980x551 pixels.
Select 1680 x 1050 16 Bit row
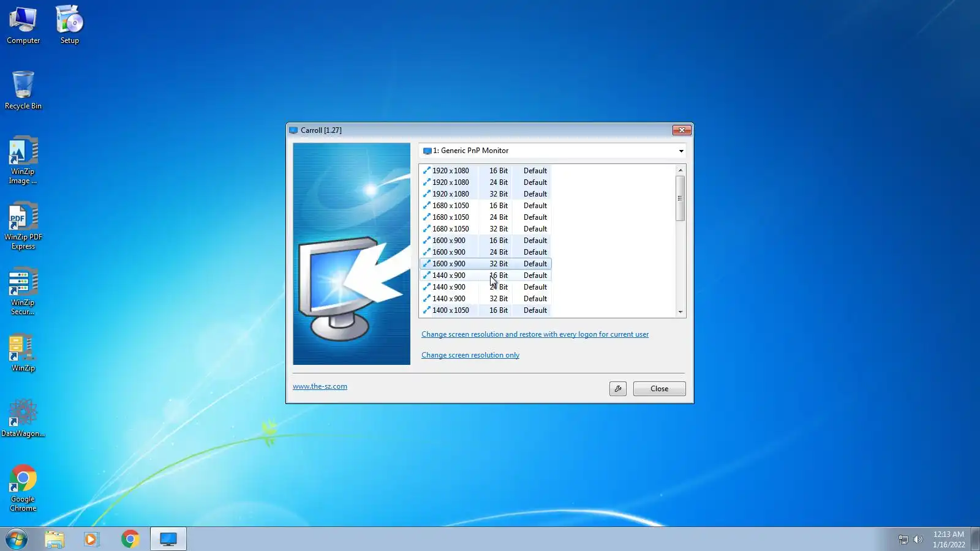[485, 206]
